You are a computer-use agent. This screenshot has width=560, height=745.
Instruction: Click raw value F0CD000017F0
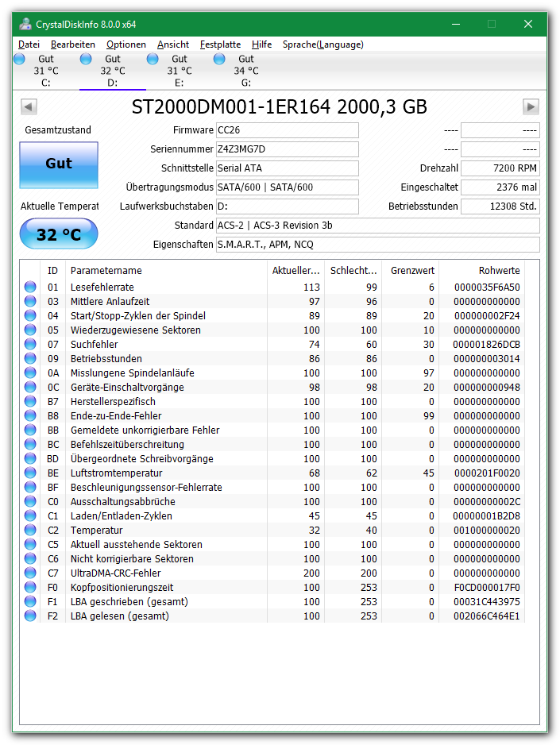(x=487, y=587)
